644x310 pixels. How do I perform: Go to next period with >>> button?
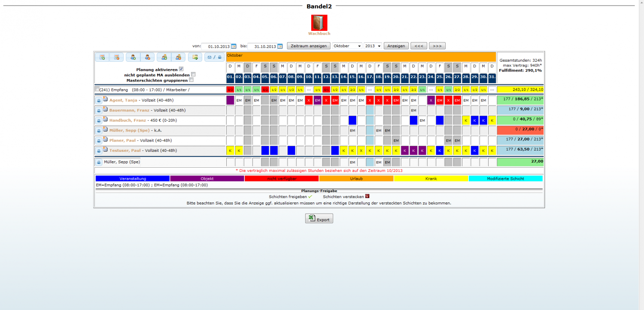(437, 46)
